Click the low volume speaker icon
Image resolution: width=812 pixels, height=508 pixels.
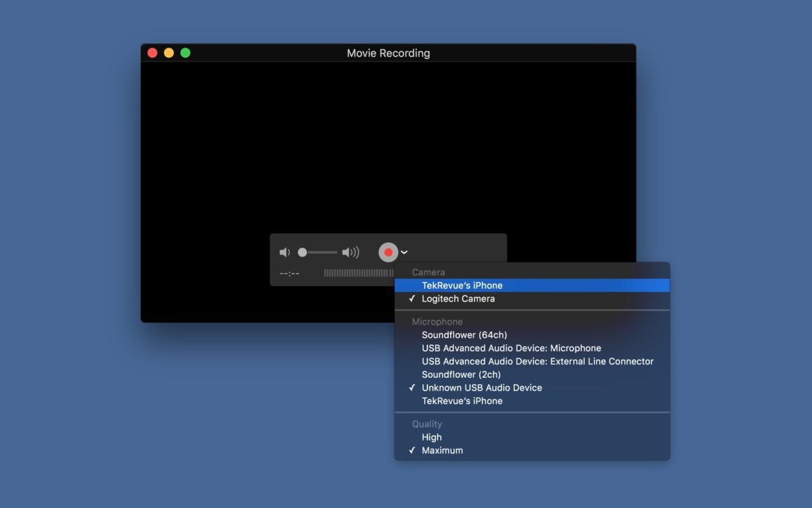[285, 253]
